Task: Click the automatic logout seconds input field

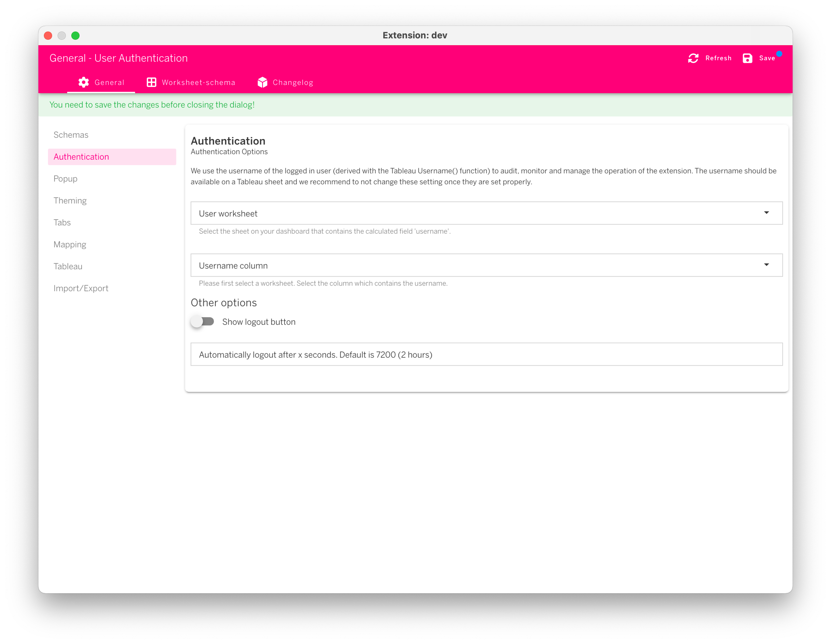Action: [486, 354]
